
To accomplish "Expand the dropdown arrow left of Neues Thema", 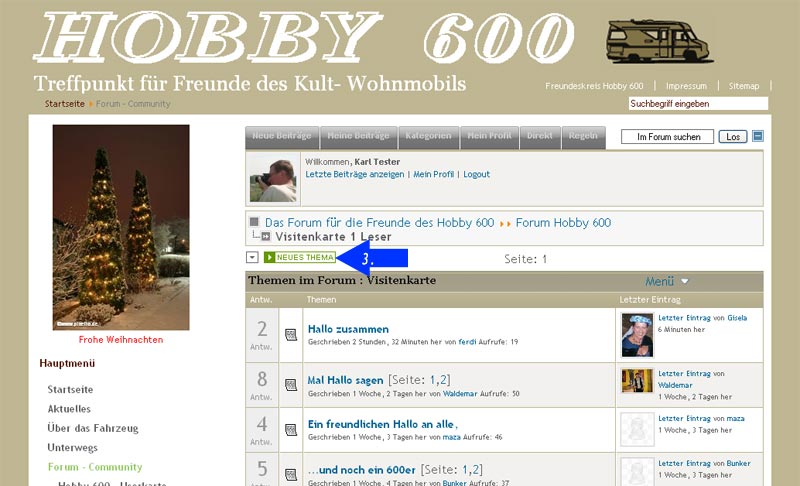I will 252,258.
